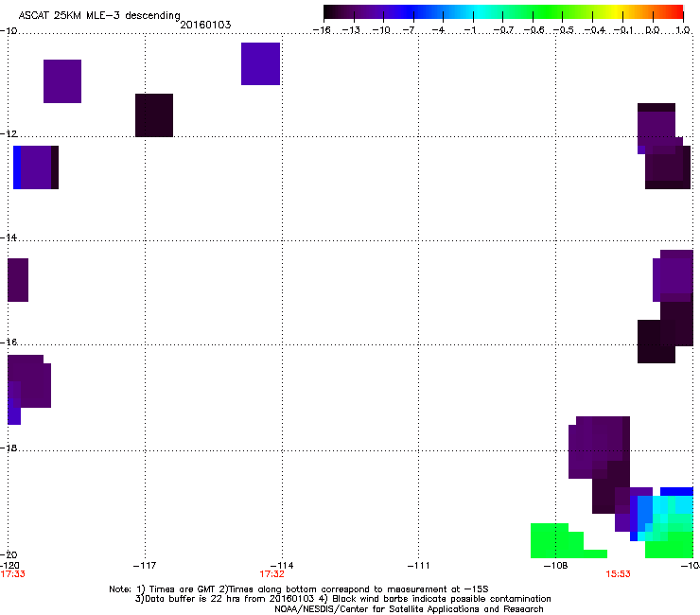The height and width of the screenshot is (615, 700).
Task: Click the latitude label -14
Action: [x=9, y=237]
